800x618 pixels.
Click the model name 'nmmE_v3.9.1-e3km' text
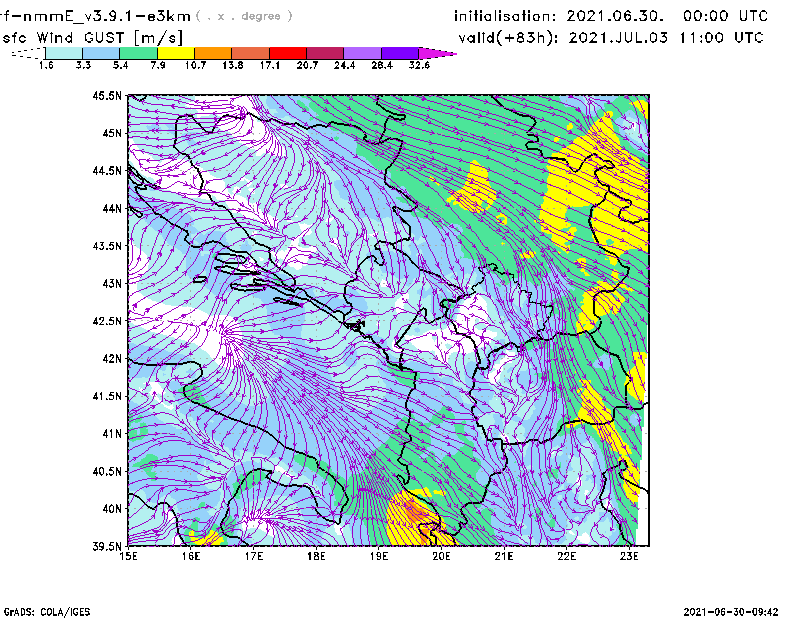tap(106, 16)
